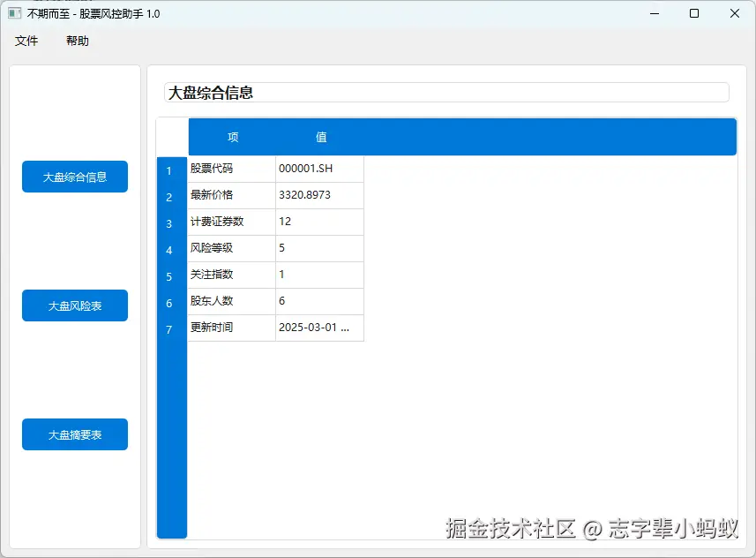Select row header 5
This screenshot has height=558, width=756.
(172, 276)
